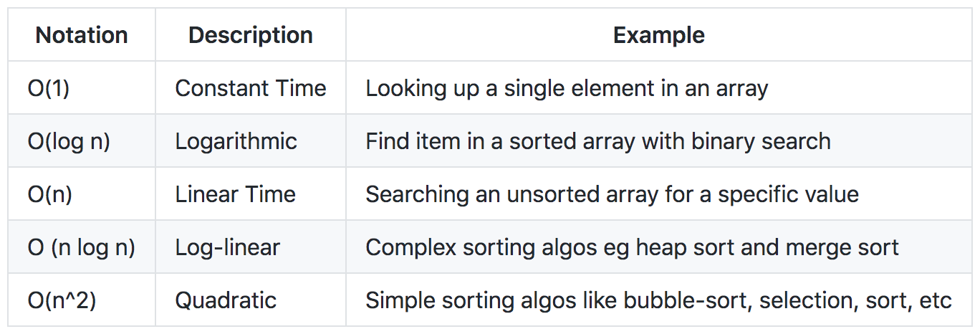Click the Description column header
Viewport: 980px width, 334px height.
(x=251, y=35)
